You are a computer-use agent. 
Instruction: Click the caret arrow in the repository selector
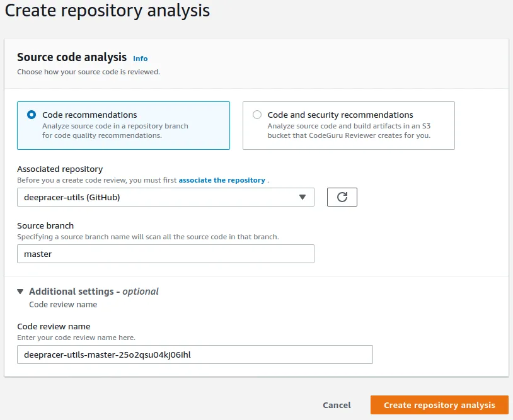pyautogui.click(x=303, y=197)
